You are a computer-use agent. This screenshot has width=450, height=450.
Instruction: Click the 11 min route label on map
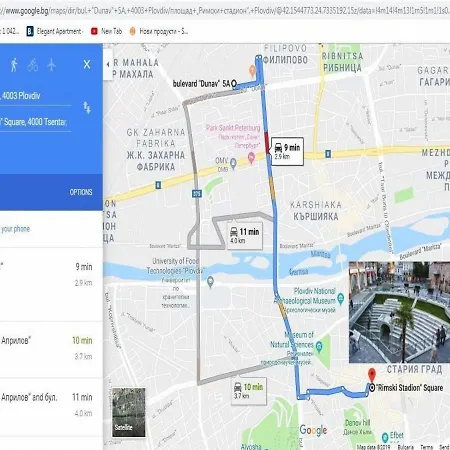tap(245, 236)
